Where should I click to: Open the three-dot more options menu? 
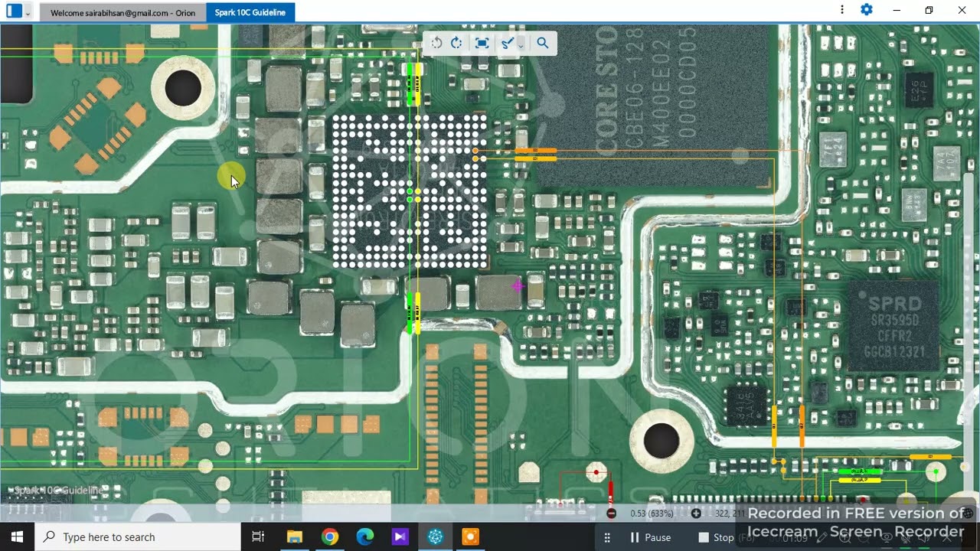842,10
